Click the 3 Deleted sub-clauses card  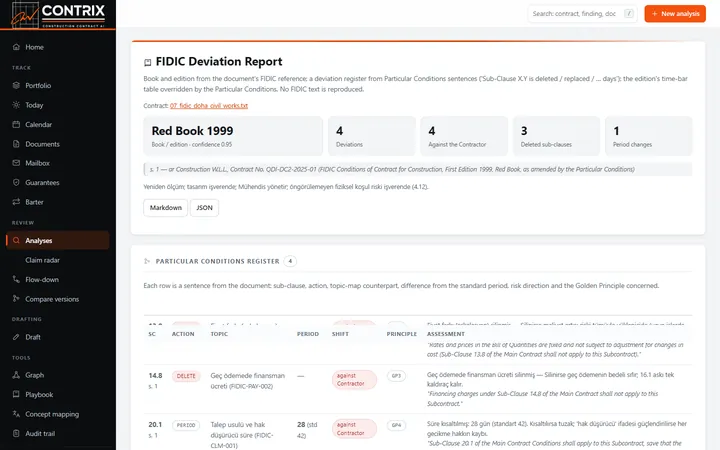click(x=557, y=136)
